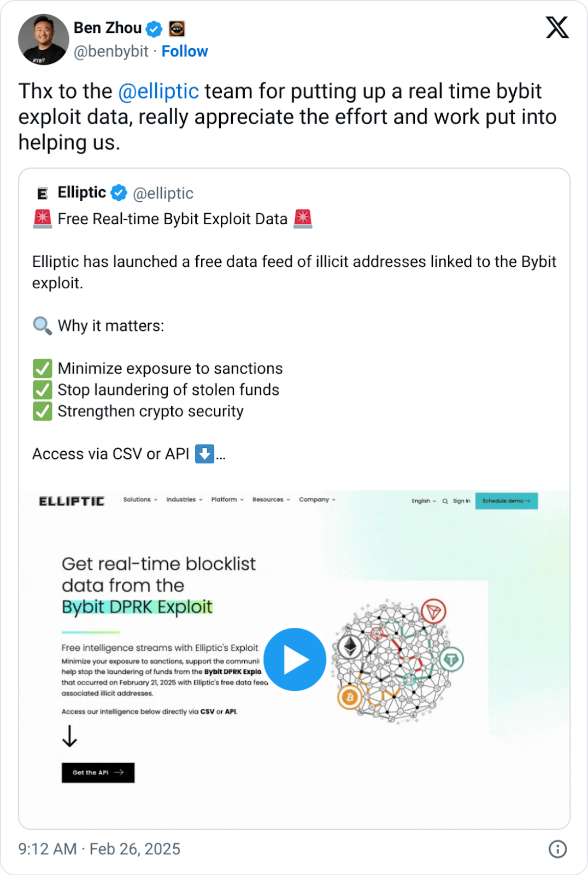Image resolution: width=588 pixels, height=875 pixels.
Task: Open the Company navigation menu
Action: click(317, 500)
